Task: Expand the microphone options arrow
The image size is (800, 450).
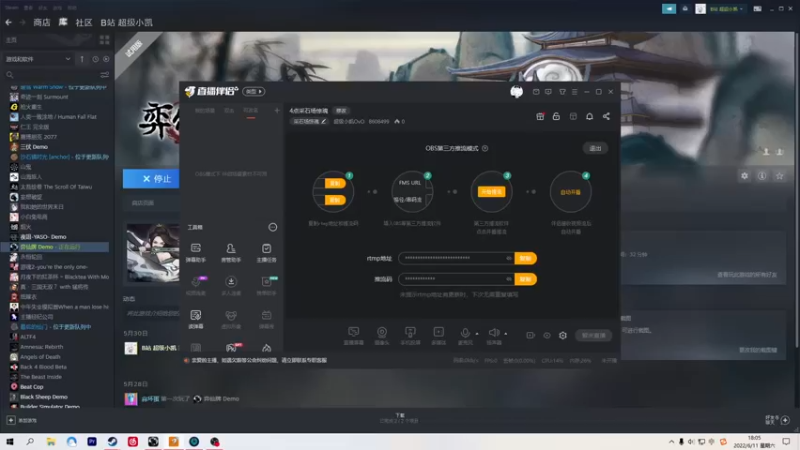Action: [477, 334]
